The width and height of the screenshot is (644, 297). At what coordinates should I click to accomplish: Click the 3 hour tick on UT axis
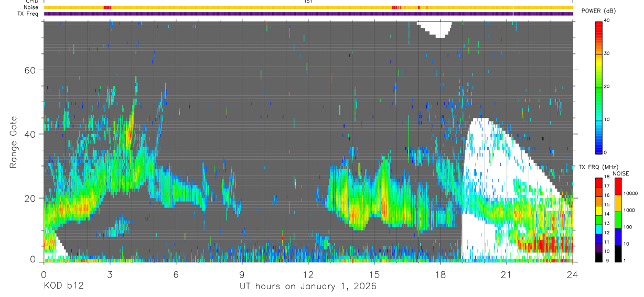pyautogui.click(x=110, y=274)
